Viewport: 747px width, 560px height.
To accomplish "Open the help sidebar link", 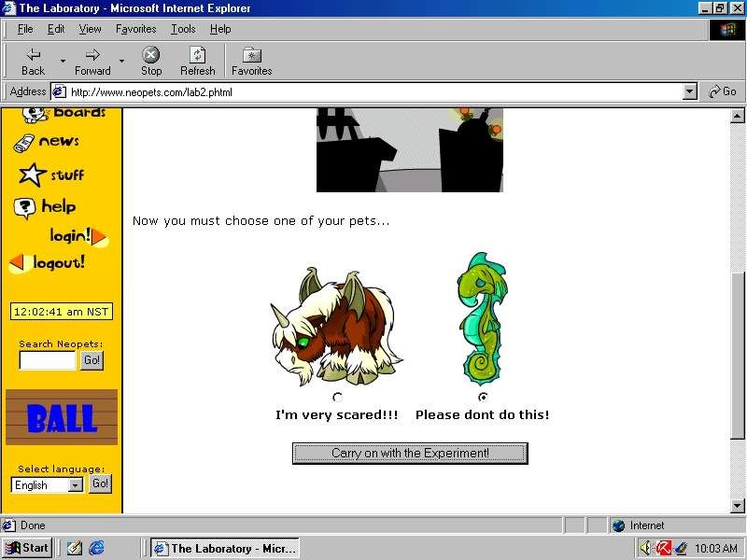I will coord(45,207).
